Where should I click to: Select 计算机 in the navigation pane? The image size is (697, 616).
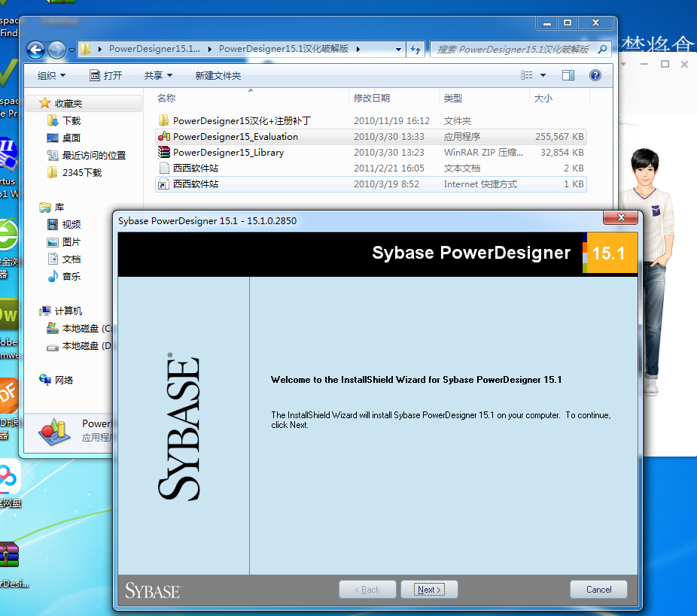(x=68, y=311)
